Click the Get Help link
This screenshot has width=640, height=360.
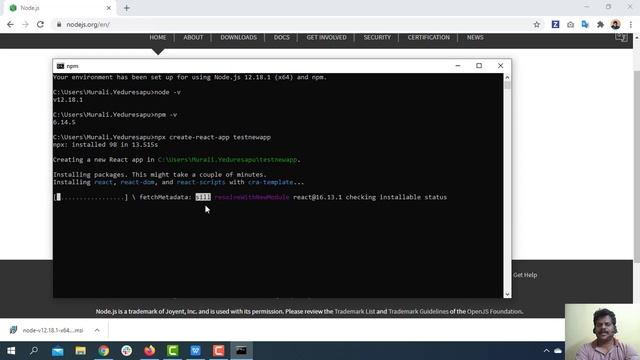[525, 275]
